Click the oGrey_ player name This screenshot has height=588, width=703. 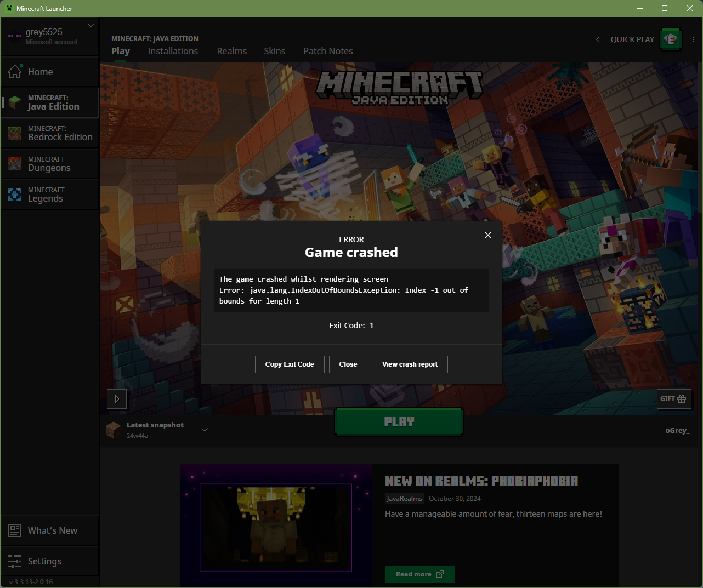pos(677,431)
